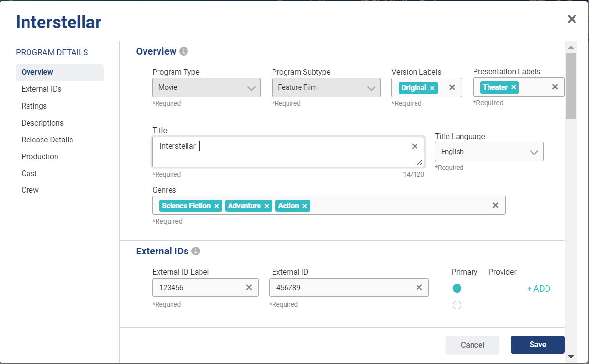Image resolution: width=589 pixels, height=364 pixels.
Task: Clear the Title text field
Action: click(x=415, y=146)
